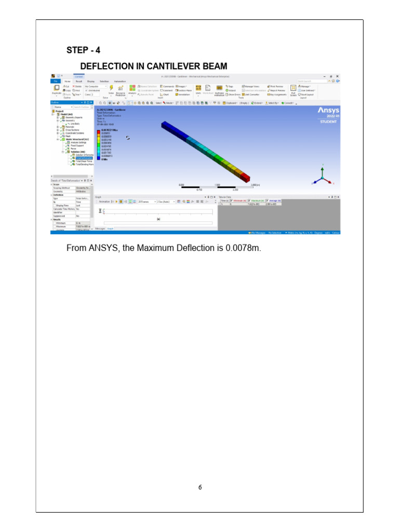
Task: Toggle the Maximum column checkbox in Tabular Data
Action: coord(249,201)
